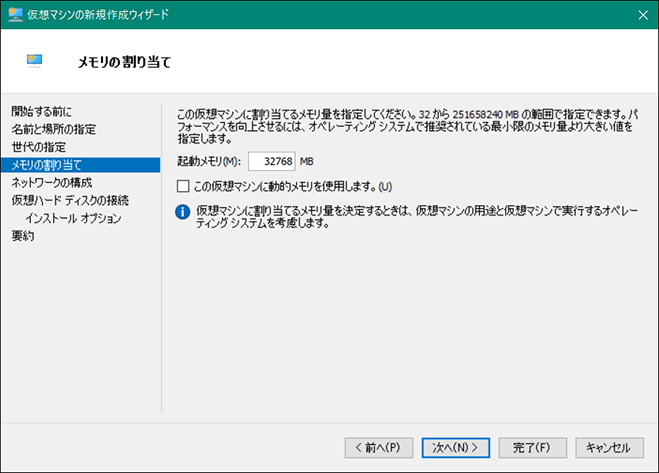Viewport: 659px width, 473px height.
Task: Click the 完了(F) button
Action: click(x=532, y=448)
